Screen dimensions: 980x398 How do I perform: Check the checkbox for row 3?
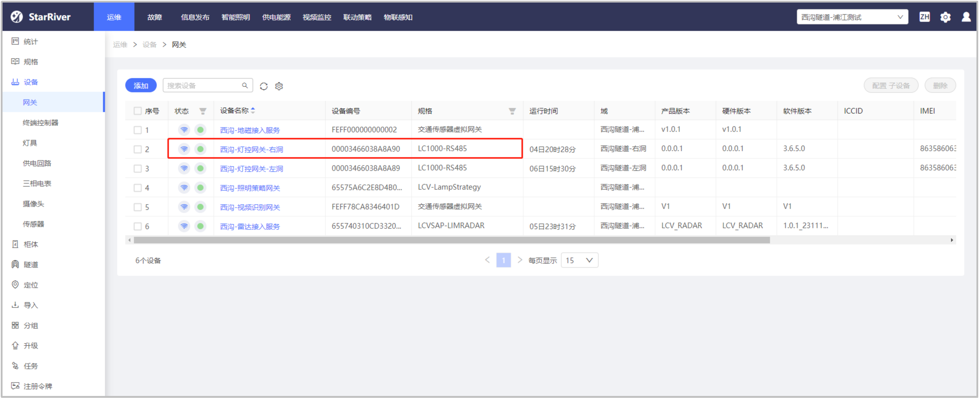point(137,168)
